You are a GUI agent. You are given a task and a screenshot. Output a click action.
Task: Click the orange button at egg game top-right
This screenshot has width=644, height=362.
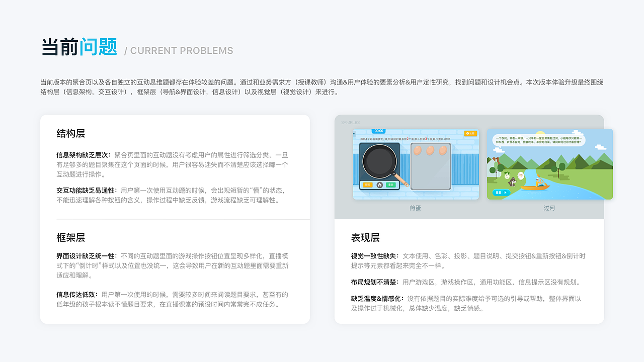pyautogui.click(x=470, y=133)
